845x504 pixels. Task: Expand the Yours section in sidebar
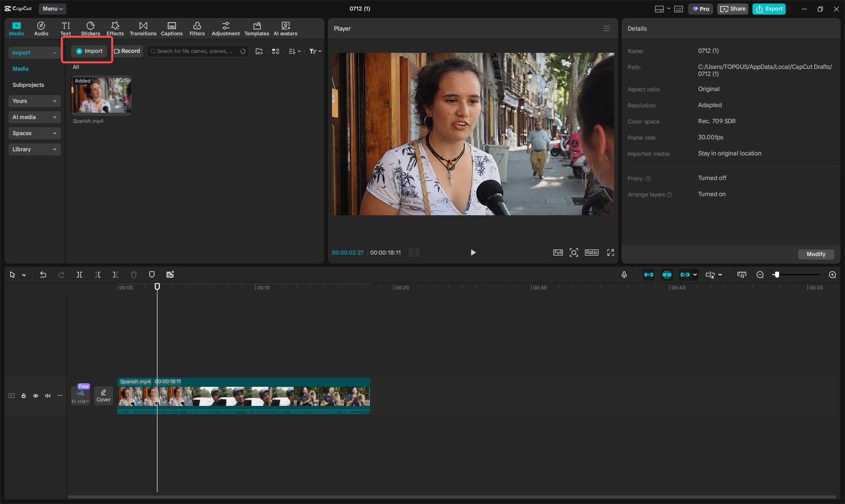(34, 101)
